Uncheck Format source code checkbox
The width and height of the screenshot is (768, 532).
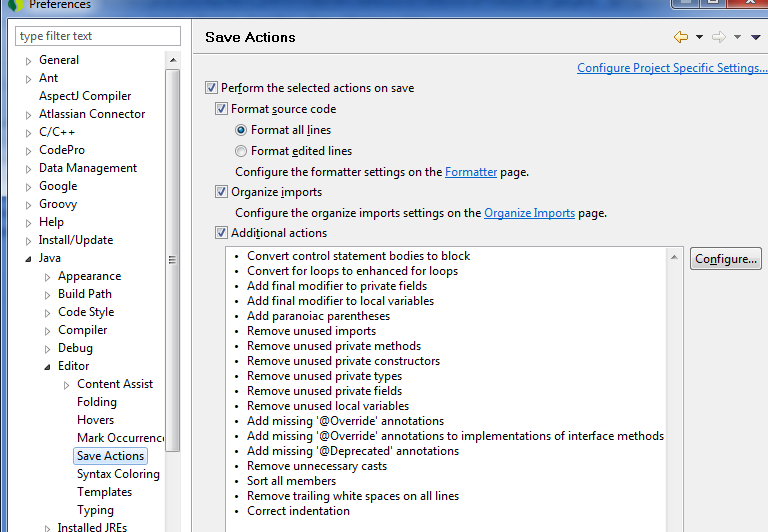tap(221, 109)
